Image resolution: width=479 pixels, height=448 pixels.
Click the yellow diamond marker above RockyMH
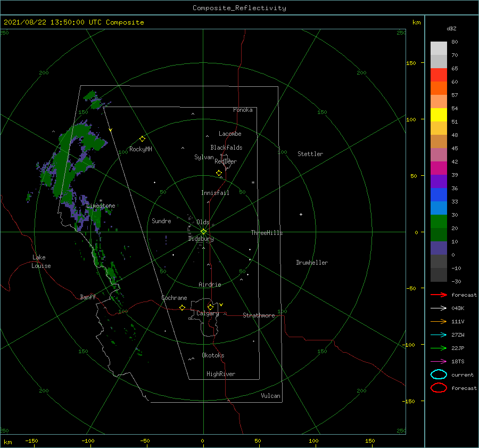(142, 139)
